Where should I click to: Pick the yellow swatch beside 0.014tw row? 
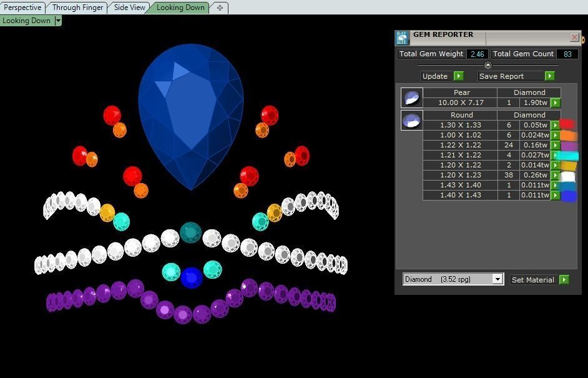pos(569,166)
